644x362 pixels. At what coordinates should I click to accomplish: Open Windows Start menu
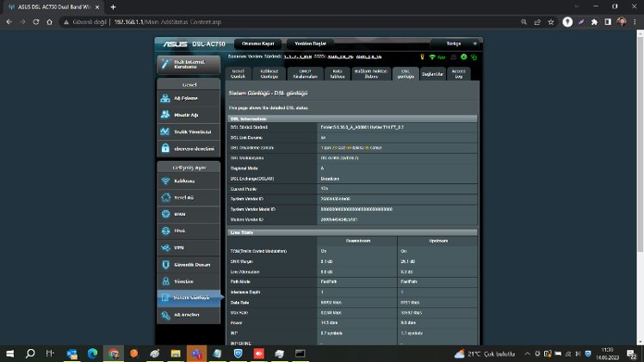10,353
